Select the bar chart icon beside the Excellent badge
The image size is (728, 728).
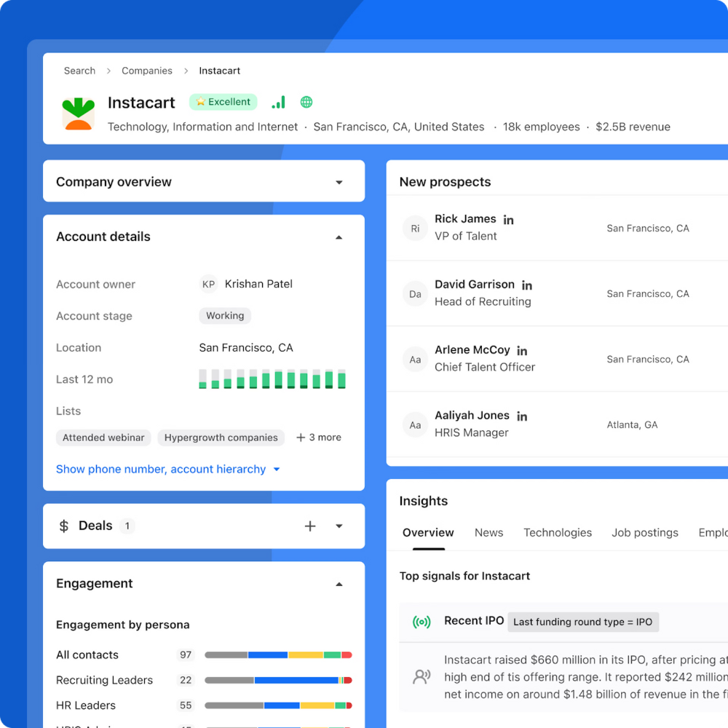(x=278, y=102)
